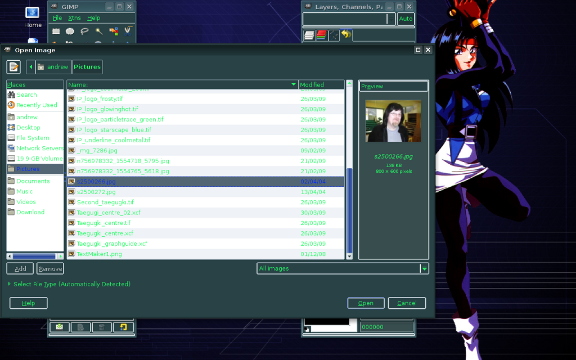
Task: Select the Free Select lasso tool
Action: click(x=84, y=31)
